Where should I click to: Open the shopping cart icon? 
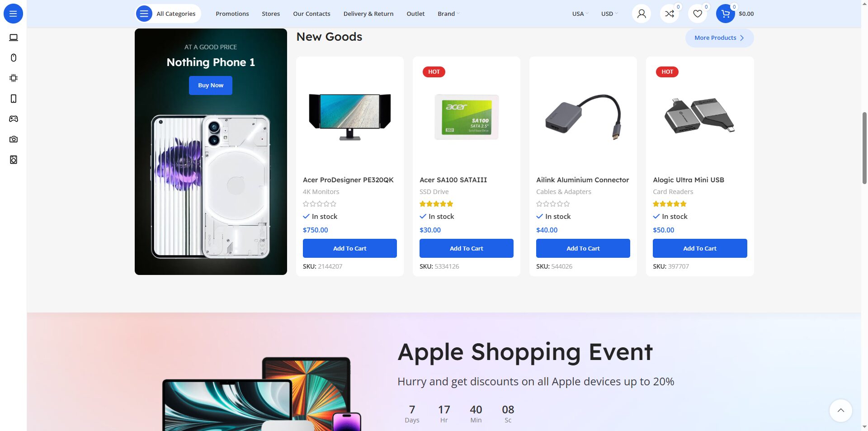point(726,14)
